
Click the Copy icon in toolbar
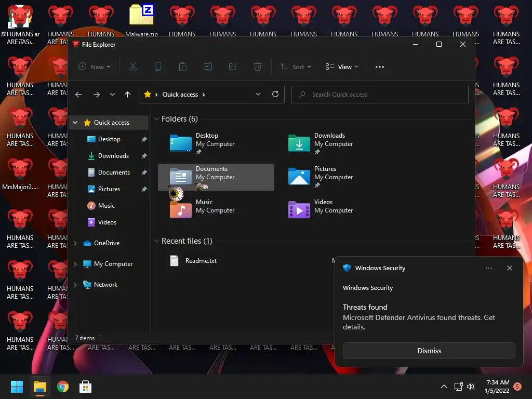click(x=158, y=66)
